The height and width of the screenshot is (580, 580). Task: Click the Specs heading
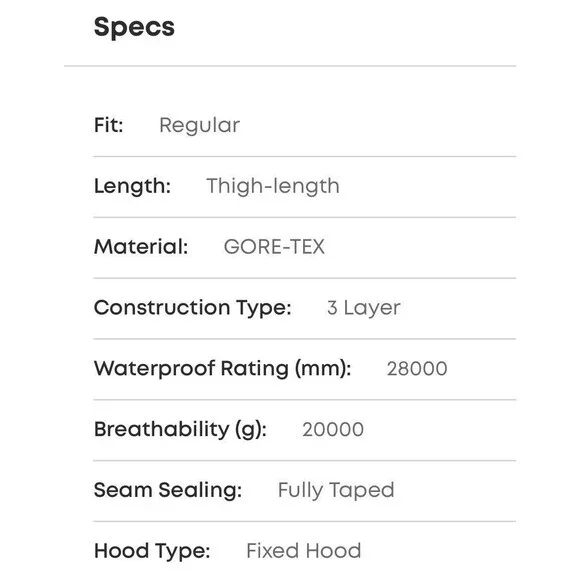pyautogui.click(x=134, y=27)
